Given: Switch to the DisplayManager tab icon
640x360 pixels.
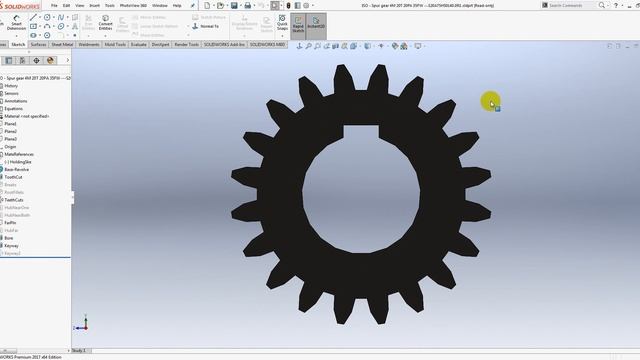Looking at the screenshot, I should tap(50, 60).
